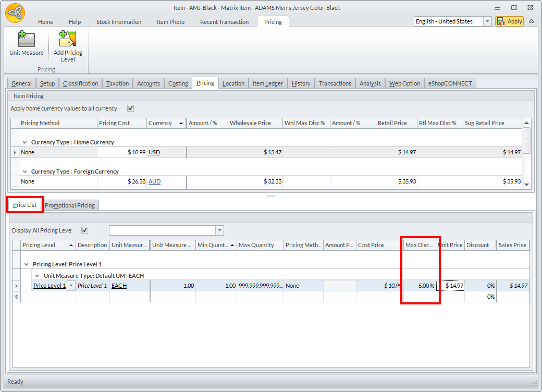The height and width of the screenshot is (392, 542).
Task: Collapse the ribbon using the chevron arrow
Action: pos(531,21)
